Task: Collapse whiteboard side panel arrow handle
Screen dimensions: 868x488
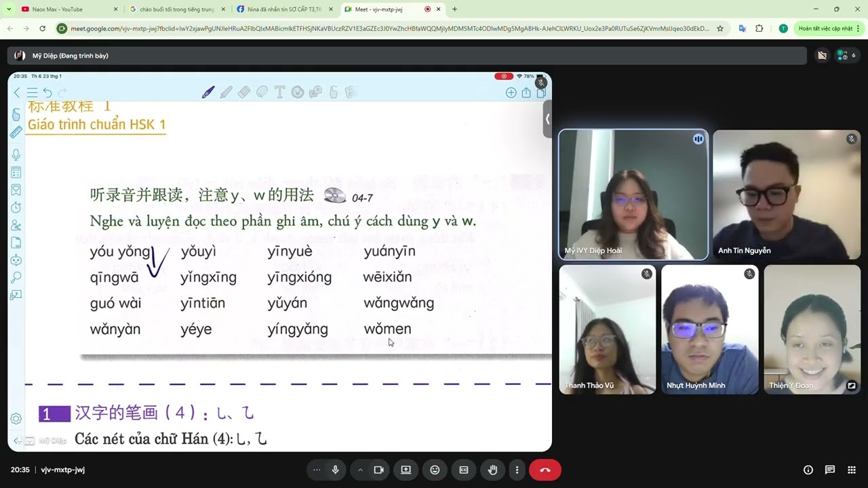Action: (547, 119)
